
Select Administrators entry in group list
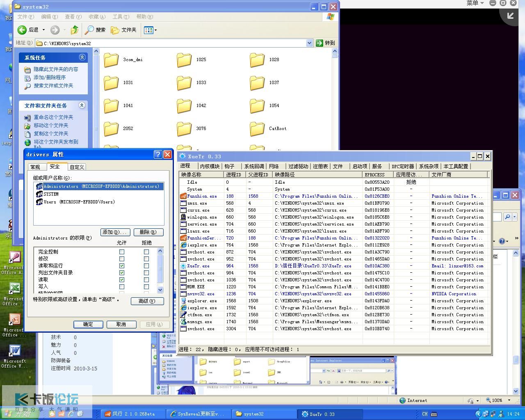point(99,186)
